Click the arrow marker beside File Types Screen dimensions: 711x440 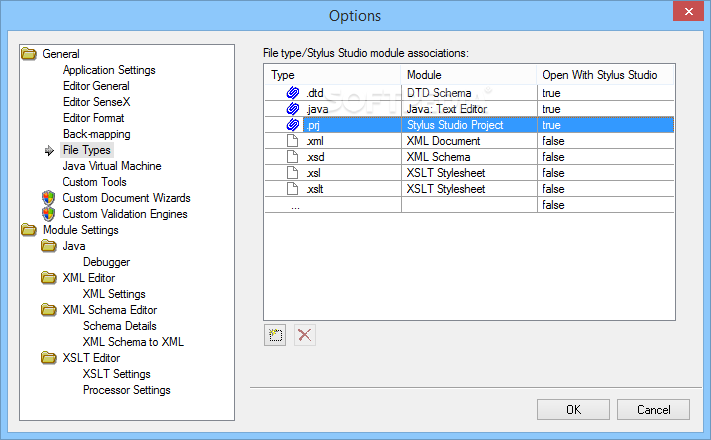coord(49,151)
